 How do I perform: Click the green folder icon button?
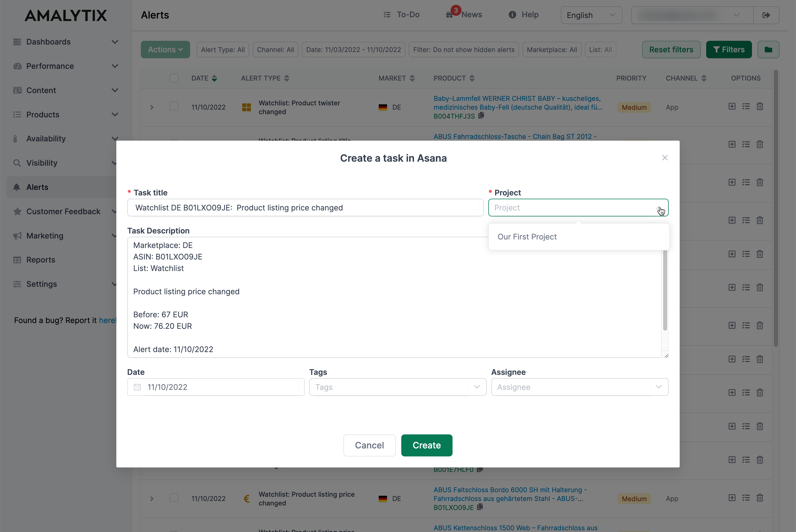point(768,50)
